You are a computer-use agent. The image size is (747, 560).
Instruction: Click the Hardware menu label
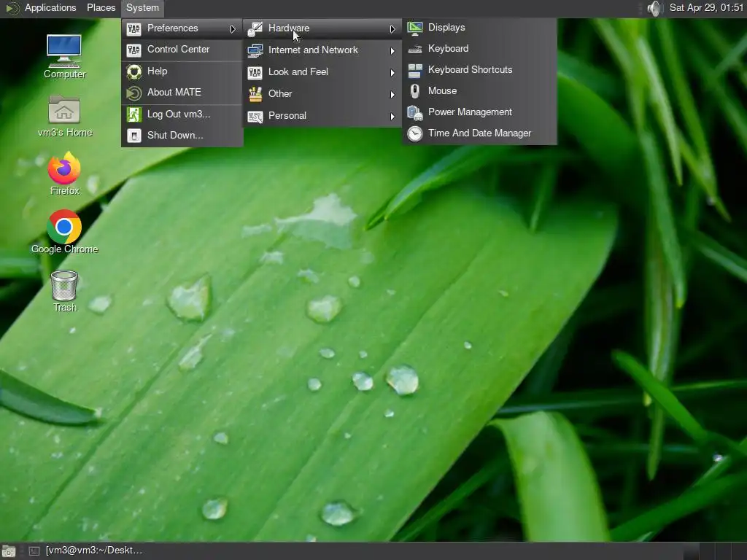coord(289,28)
